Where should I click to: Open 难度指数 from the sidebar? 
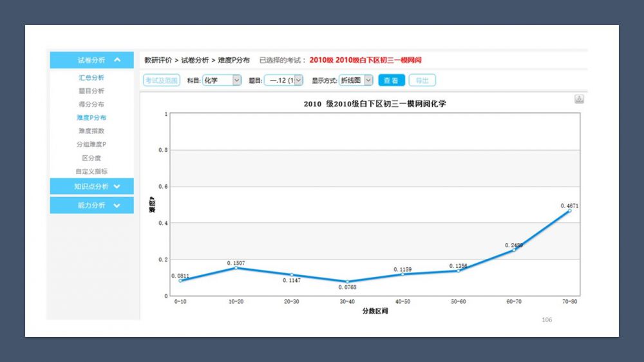[x=91, y=131]
